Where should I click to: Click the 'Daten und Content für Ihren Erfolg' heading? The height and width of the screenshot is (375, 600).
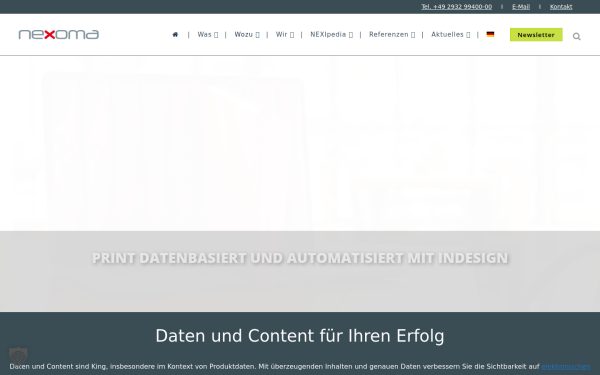pos(300,336)
